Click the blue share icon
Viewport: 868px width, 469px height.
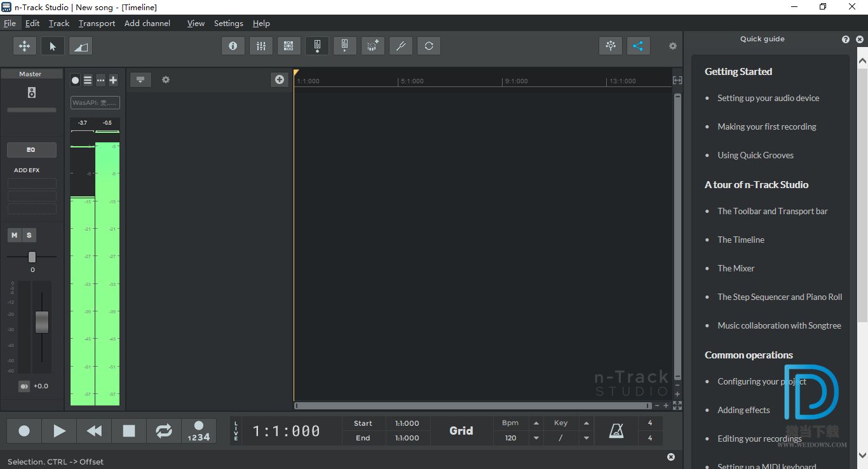coord(638,46)
